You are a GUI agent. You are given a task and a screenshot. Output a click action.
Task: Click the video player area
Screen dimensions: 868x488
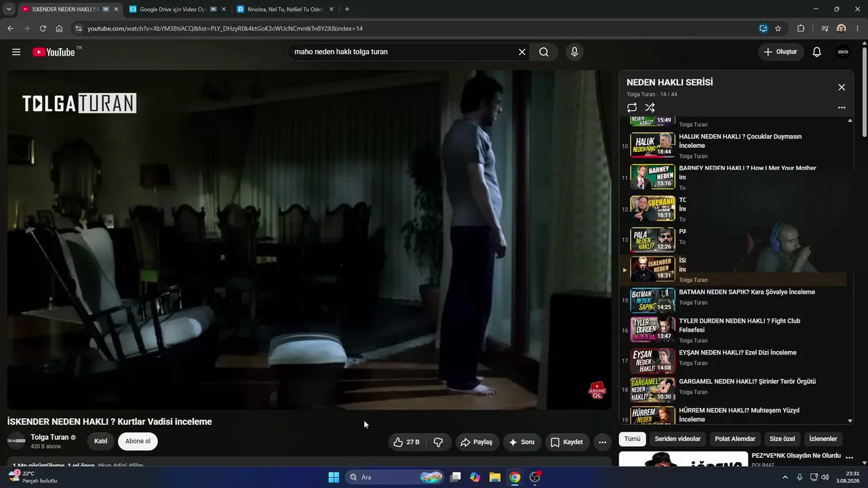click(x=309, y=240)
